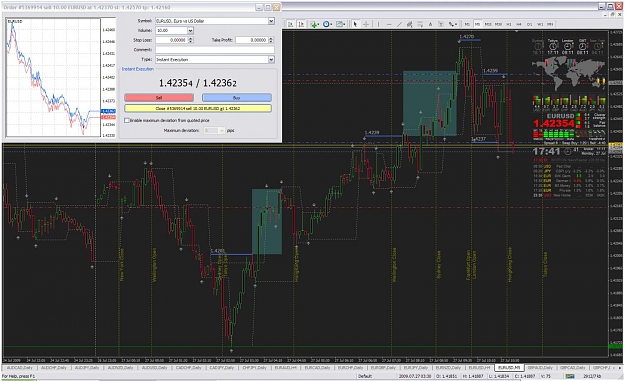Click the GMT clock icon
Viewport: 625px width, 381px height.
click(582, 47)
